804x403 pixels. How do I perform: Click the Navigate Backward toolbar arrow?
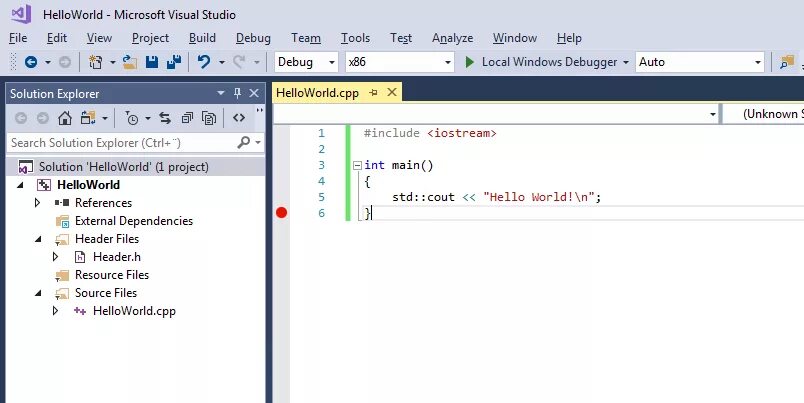(31, 62)
